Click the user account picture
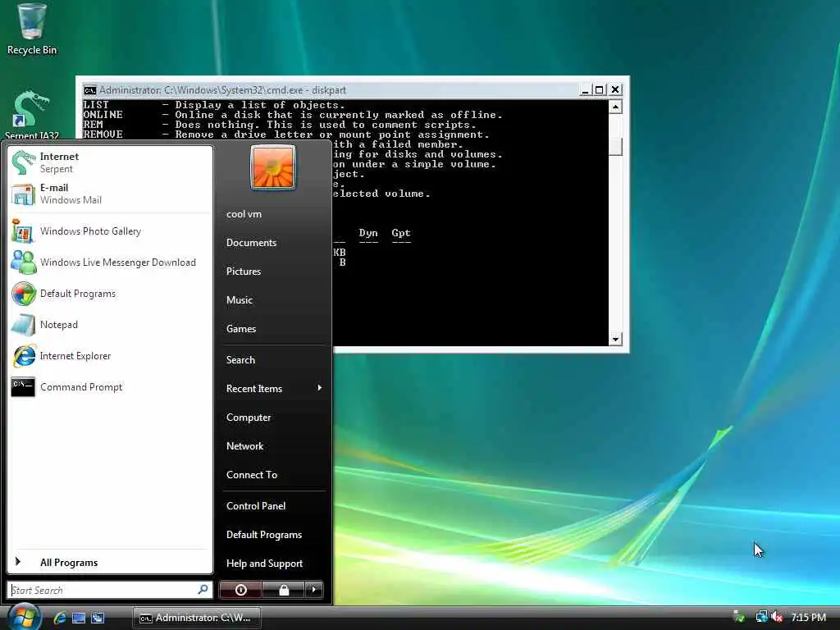Image resolution: width=840 pixels, height=630 pixels. (x=272, y=167)
